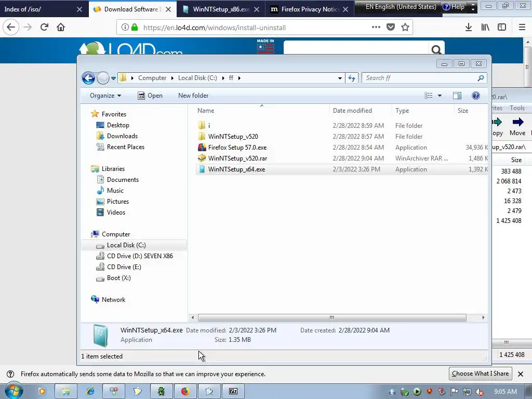532x399 pixels.
Task: Sort files by the Date modified column
Action: tap(361, 111)
